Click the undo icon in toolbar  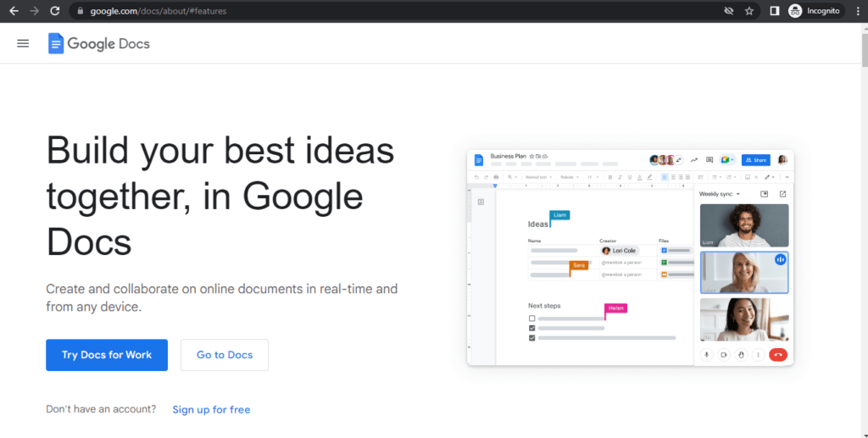(476, 177)
